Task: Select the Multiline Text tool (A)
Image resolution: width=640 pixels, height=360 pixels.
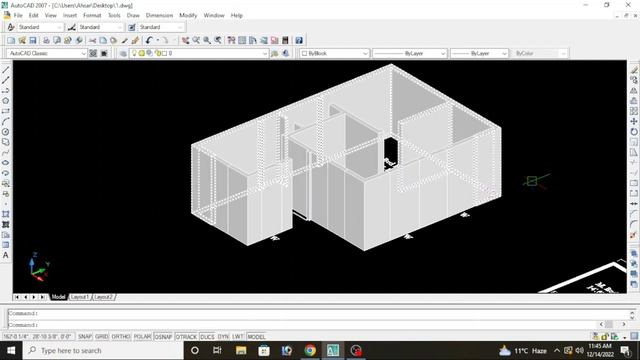Action: click(x=6, y=255)
